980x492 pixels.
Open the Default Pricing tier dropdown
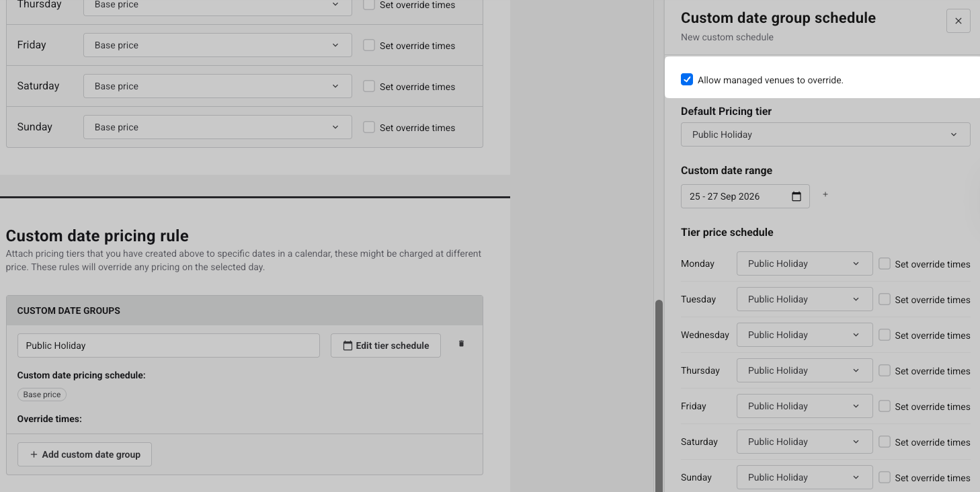tap(825, 134)
